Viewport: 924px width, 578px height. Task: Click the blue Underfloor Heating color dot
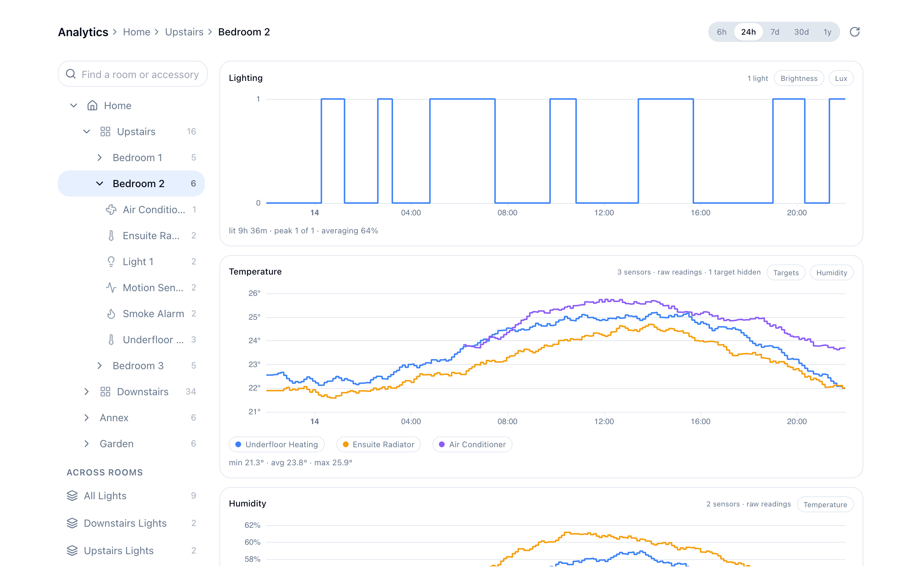pyautogui.click(x=238, y=444)
